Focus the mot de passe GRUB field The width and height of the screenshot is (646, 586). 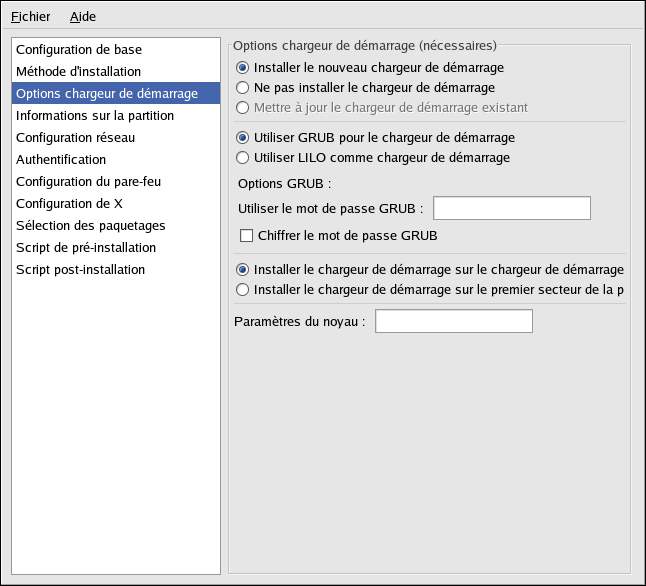pyautogui.click(x=512, y=208)
